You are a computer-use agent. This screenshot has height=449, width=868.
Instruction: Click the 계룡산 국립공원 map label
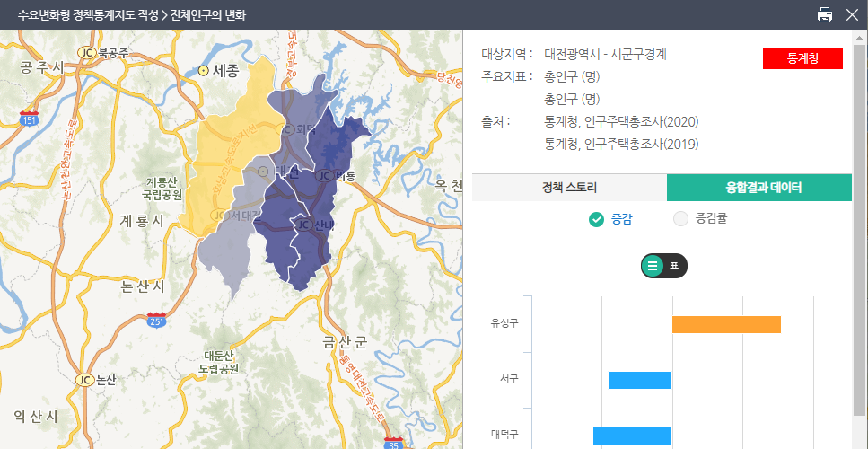162,189
